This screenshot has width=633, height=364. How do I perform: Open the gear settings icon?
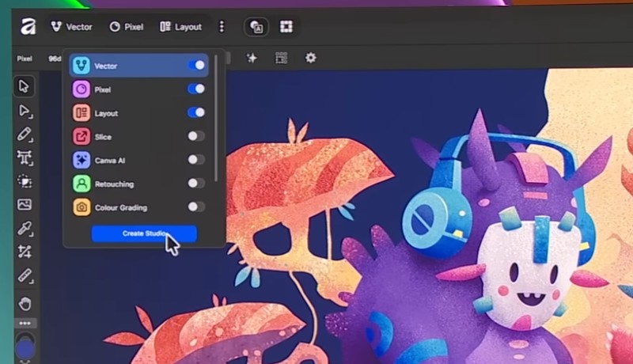[310, 58]
